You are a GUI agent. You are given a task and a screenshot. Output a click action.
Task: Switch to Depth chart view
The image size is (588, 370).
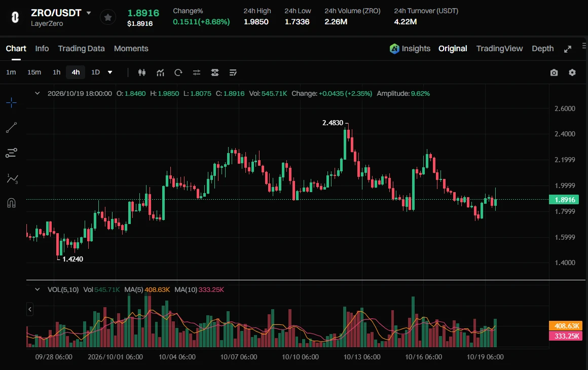click(x=542, y=48)
